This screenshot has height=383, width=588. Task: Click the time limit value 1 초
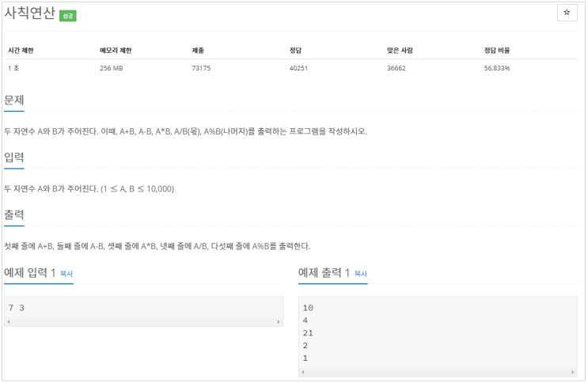coord(13,68)
